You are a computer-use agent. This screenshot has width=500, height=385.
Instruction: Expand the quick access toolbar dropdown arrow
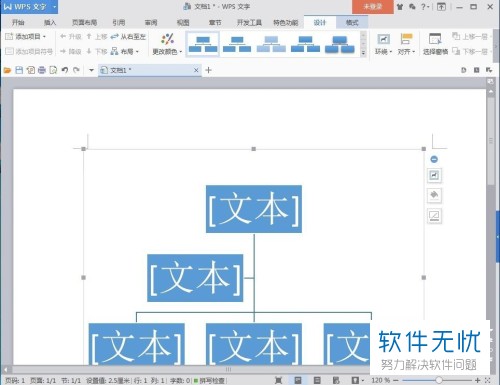(x=91, y=70)
